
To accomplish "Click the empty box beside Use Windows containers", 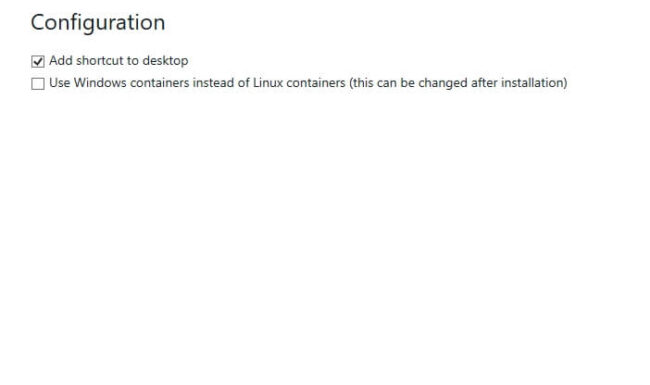I will 38,83.
